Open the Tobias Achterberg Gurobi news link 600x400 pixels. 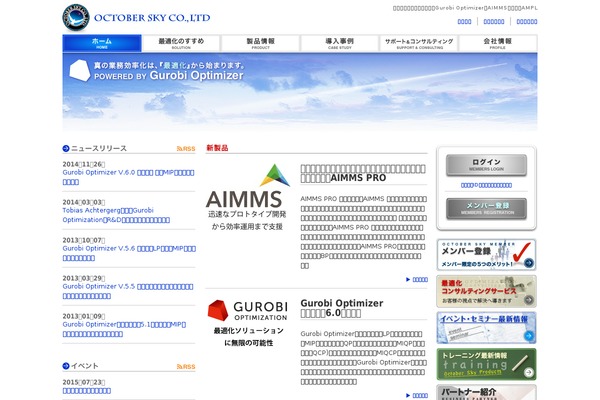click(116, 215)
